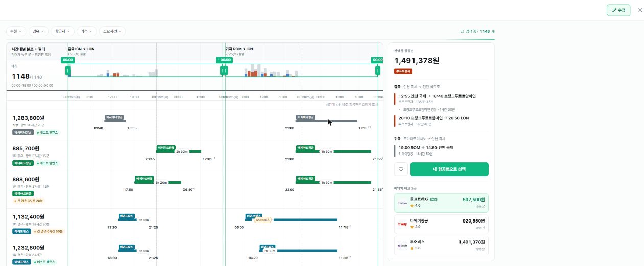Click the 수정 edit button
This screenshot has height=266, width=644.
coord(618,10)
